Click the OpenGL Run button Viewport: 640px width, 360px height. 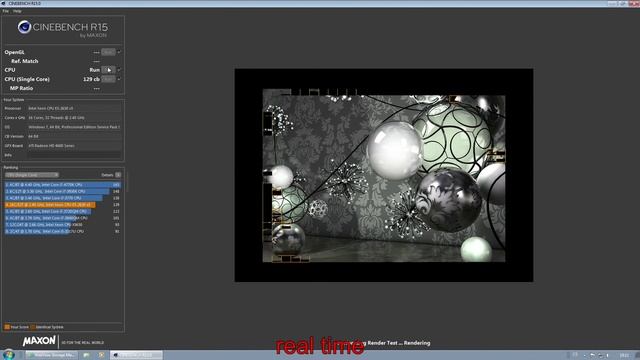click(x=108, y=52)
